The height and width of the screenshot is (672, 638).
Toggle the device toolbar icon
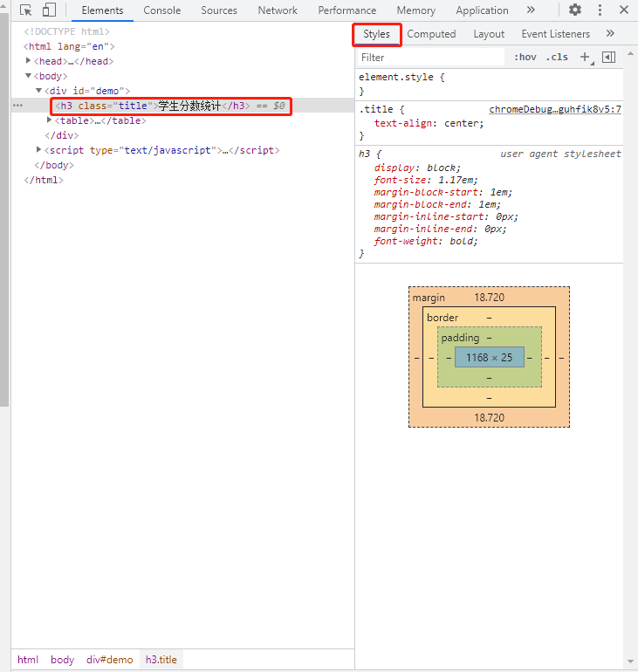49,10
